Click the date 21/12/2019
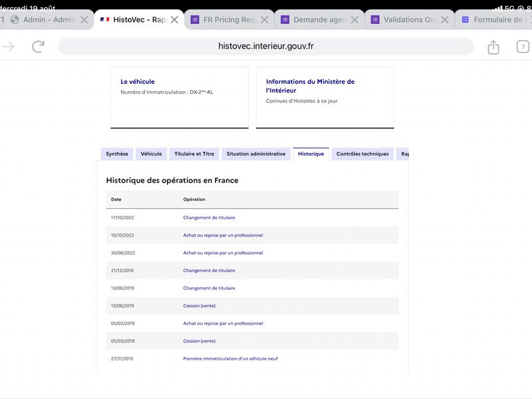 tap(122, 271)
